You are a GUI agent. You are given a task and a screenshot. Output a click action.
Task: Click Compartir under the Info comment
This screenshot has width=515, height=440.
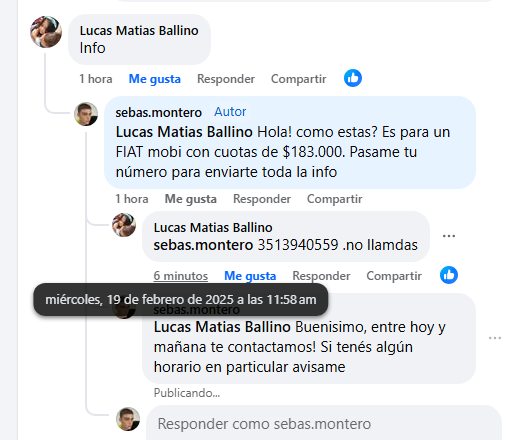click(x=299, y=79)
